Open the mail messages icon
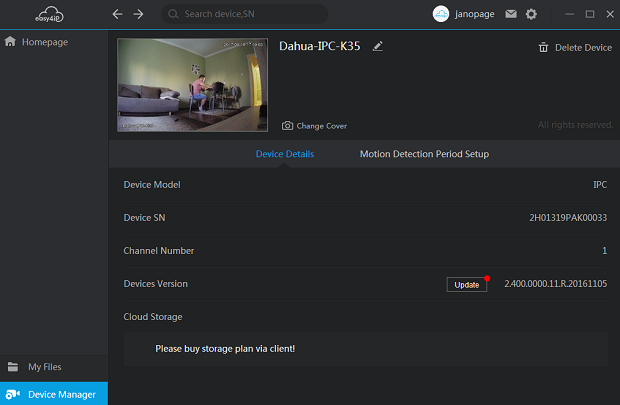The height and width of the screenshot is (405, 620). coord(511,15)
